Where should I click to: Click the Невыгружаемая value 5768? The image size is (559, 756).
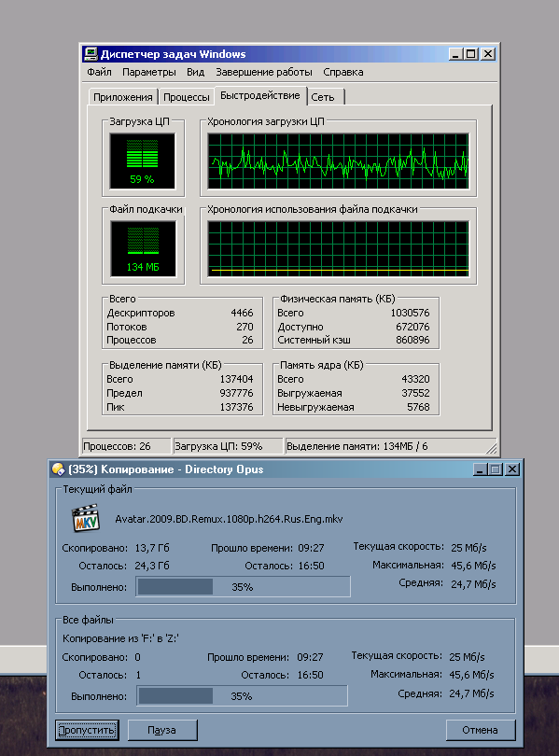pyautogui.click(x=418, y=407)
